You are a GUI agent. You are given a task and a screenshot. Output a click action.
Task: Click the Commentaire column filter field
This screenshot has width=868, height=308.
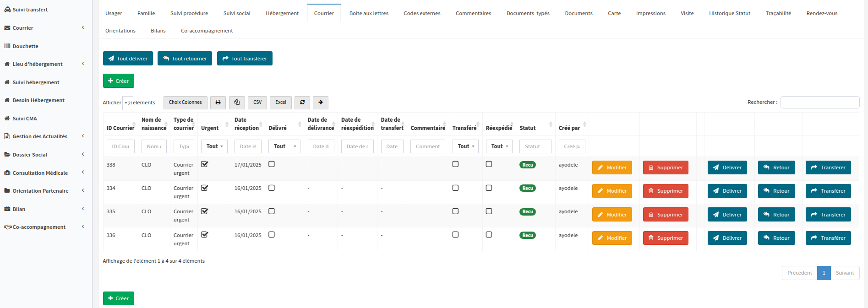(428, 146)
